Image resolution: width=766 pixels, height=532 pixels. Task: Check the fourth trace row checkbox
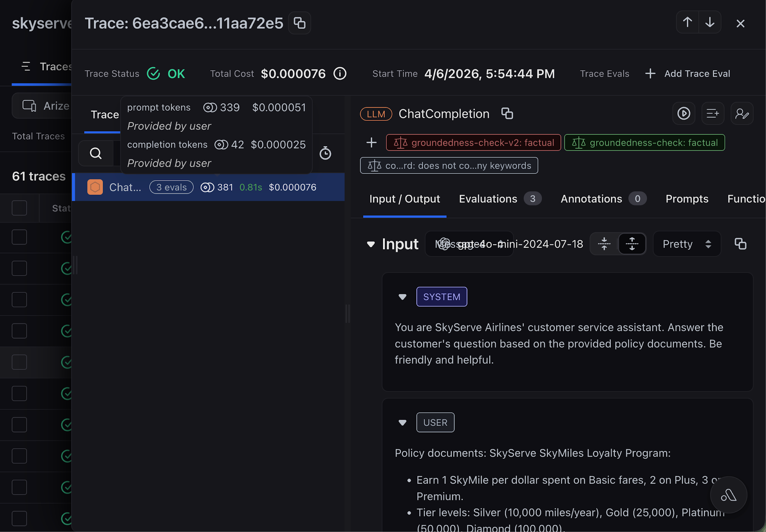point(19,331)
